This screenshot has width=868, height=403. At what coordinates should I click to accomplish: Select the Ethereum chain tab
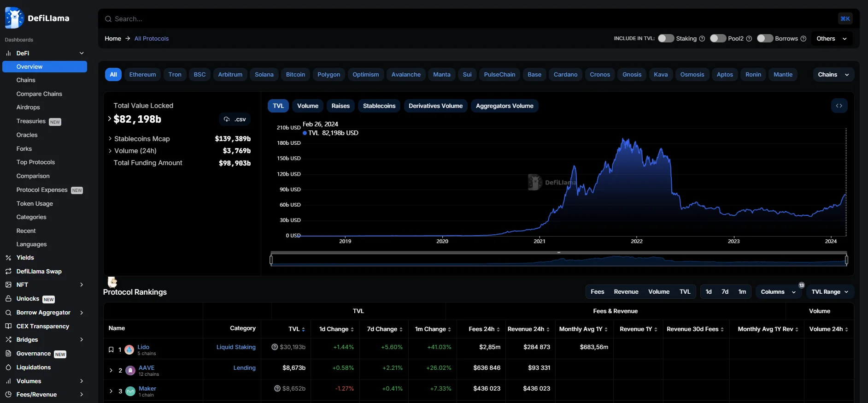(x=143, y=75)
